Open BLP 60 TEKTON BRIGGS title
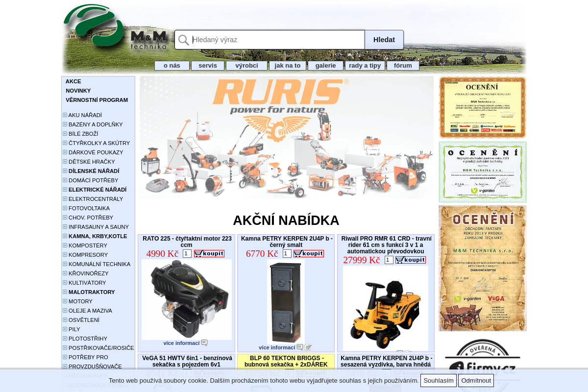This screenshot has height=392, width=588. 286,361
